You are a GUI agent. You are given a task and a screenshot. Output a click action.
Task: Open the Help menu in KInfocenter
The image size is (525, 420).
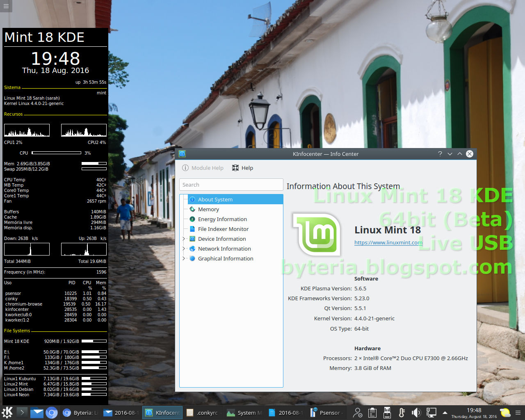pos(242,168)
